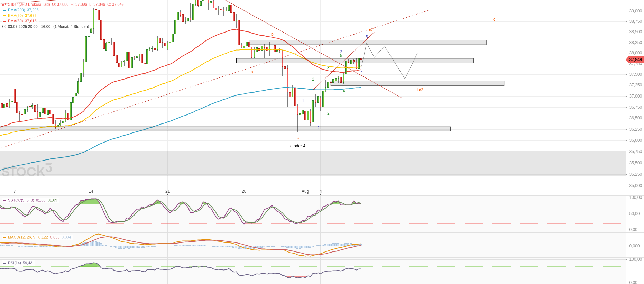Click the red EMA(50) legend marker
Image resolution: width=644 pixels, height=284 pixels.
[4, 21]
